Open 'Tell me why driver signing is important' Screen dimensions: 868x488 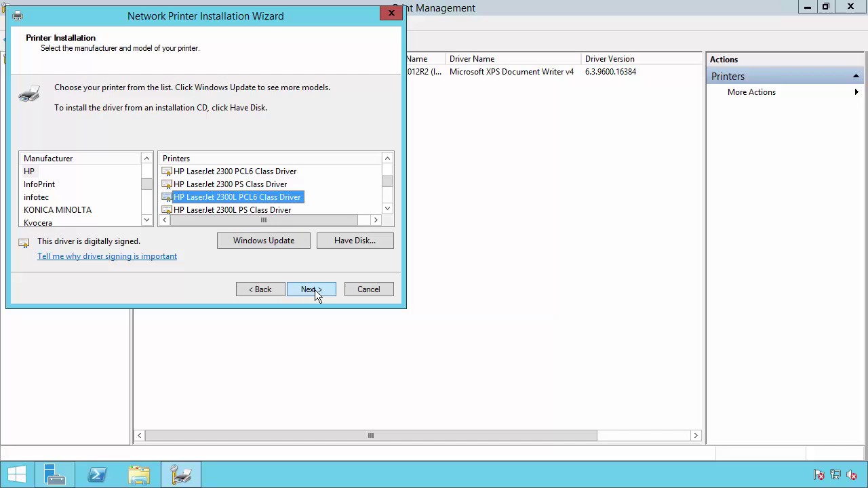point(107,256)
